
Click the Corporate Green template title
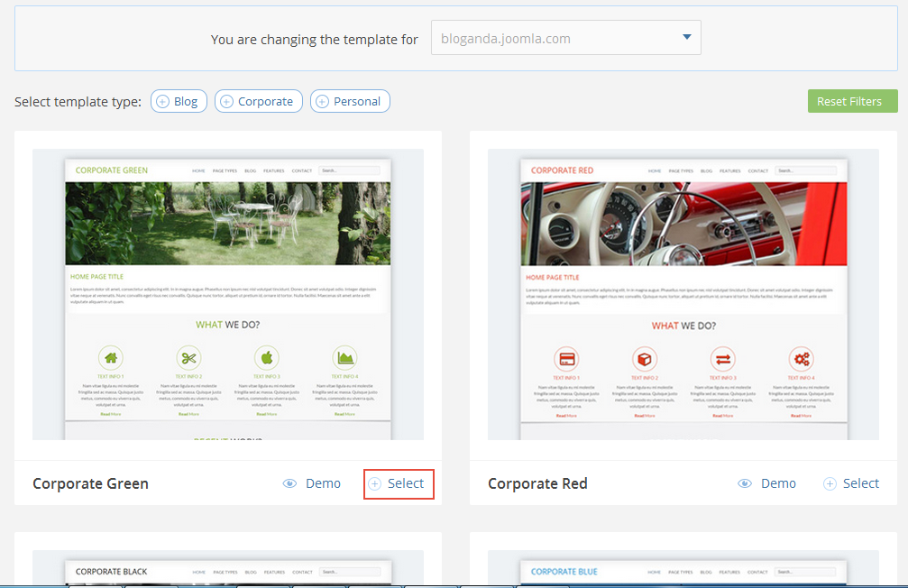90,483
